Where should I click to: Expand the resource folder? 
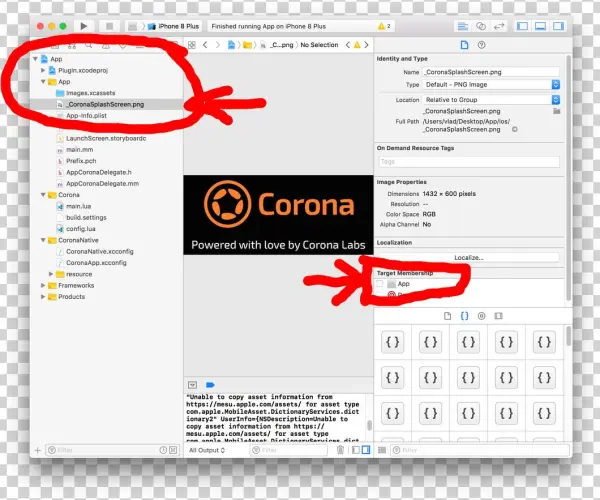coord(51,274)
